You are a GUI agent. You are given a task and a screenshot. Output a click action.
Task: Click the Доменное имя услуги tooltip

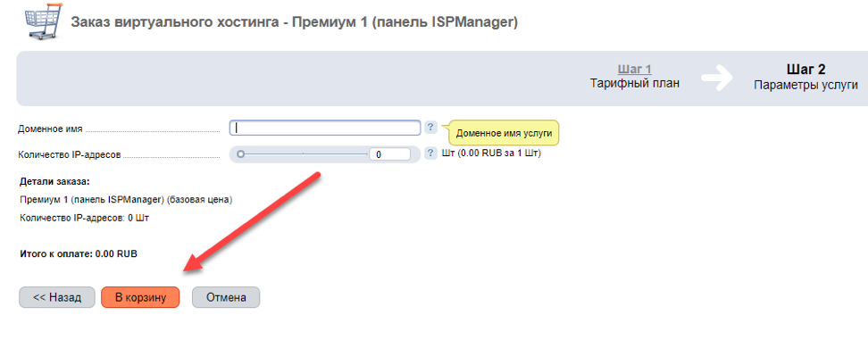[x=504, y=133]
